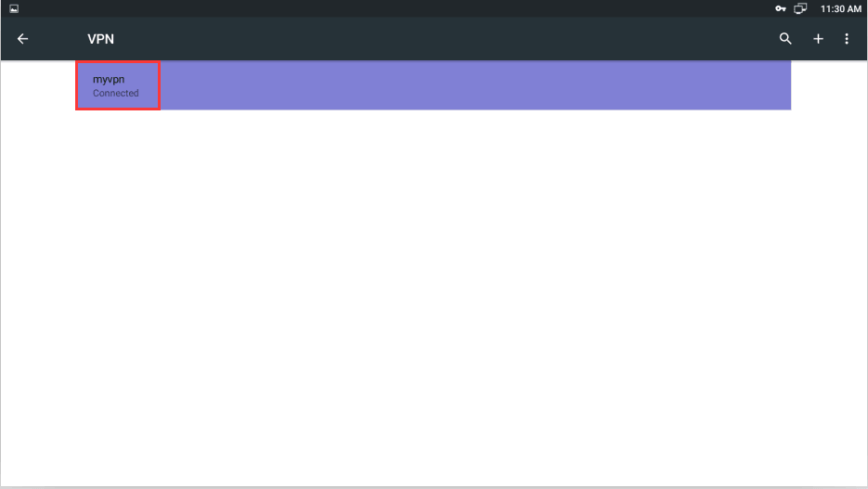The image size is (868, 489).
Task: Tap the screen cast icon in status bar
Action: (x=800, y=8)
